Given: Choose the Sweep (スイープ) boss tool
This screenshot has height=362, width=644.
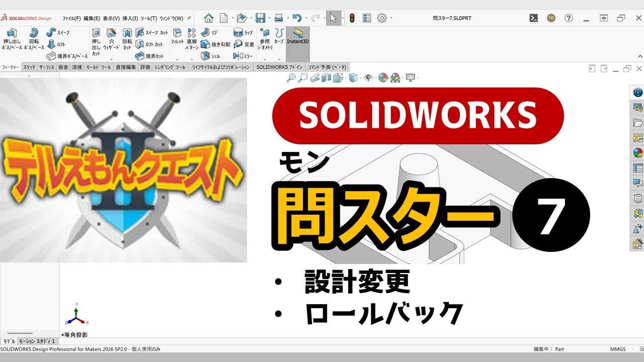Looking at the screenshot, I should pos(58,32).
